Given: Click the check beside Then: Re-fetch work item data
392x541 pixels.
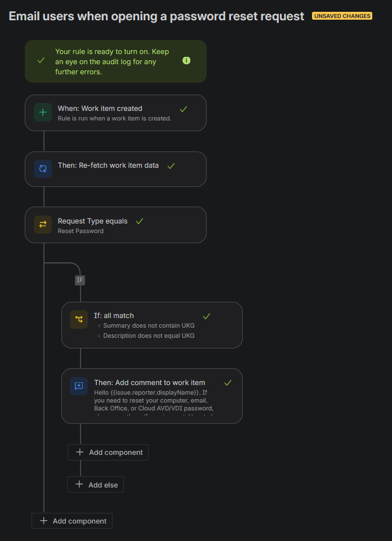Looking at the screenshot, I should pyautogui.click(x=171, y=167).
